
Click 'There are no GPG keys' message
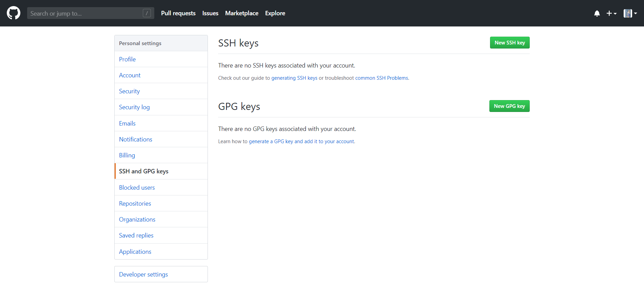[x=287, y=129]
